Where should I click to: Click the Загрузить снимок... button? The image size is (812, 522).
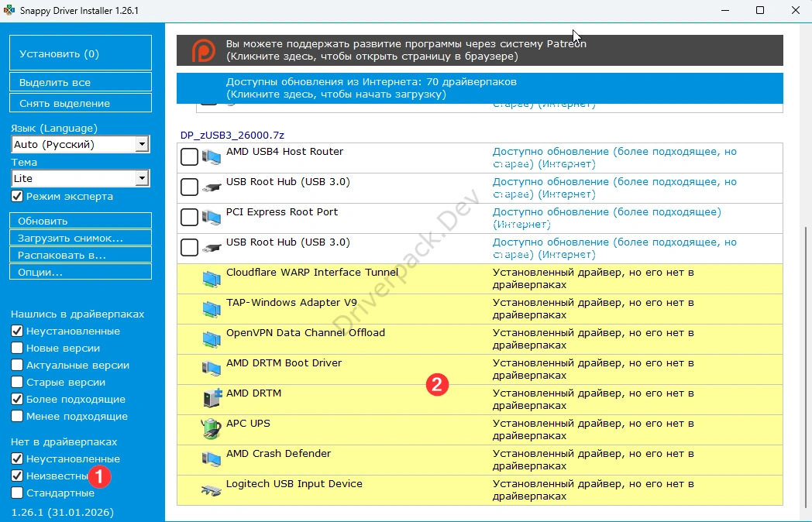click(81, 238)
